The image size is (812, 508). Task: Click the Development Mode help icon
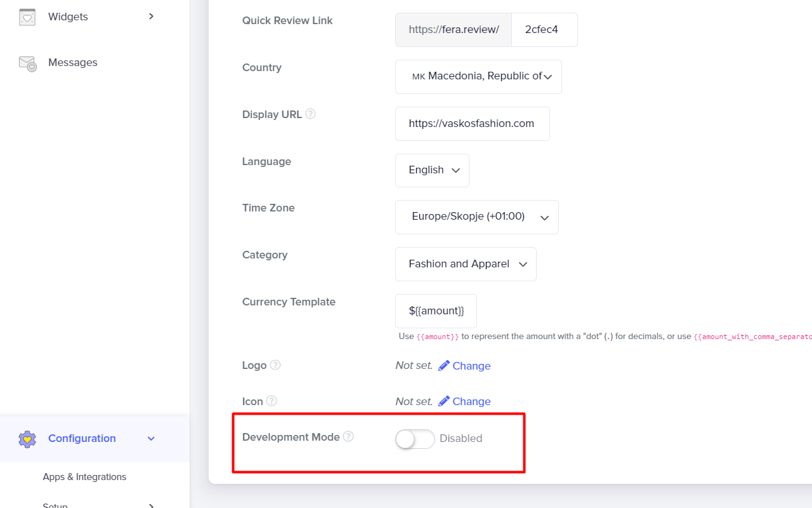pos(348,437)
